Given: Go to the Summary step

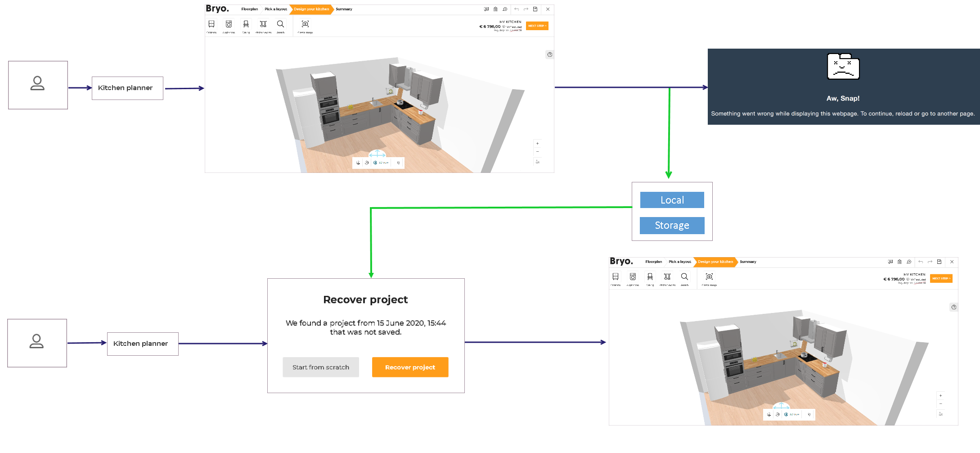Looking at the screenshot, I should (x=344, y=9).
